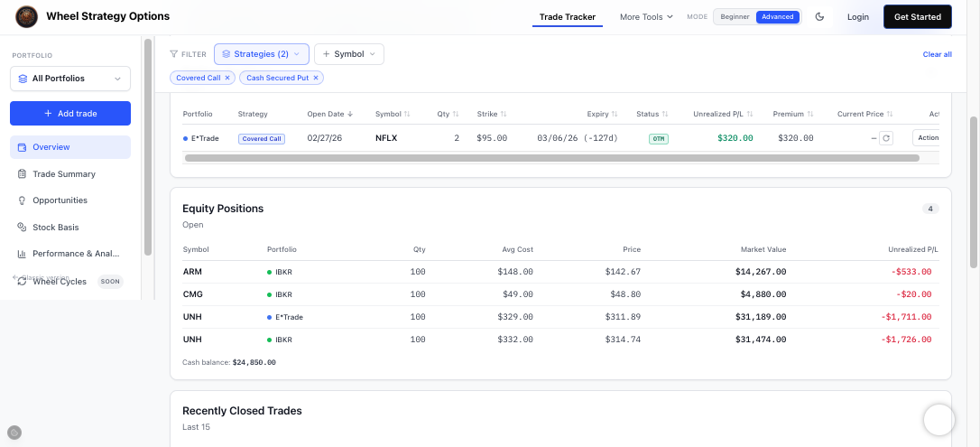Open the round floating chat button
The image size is (980, 447).
pos(938,420)
